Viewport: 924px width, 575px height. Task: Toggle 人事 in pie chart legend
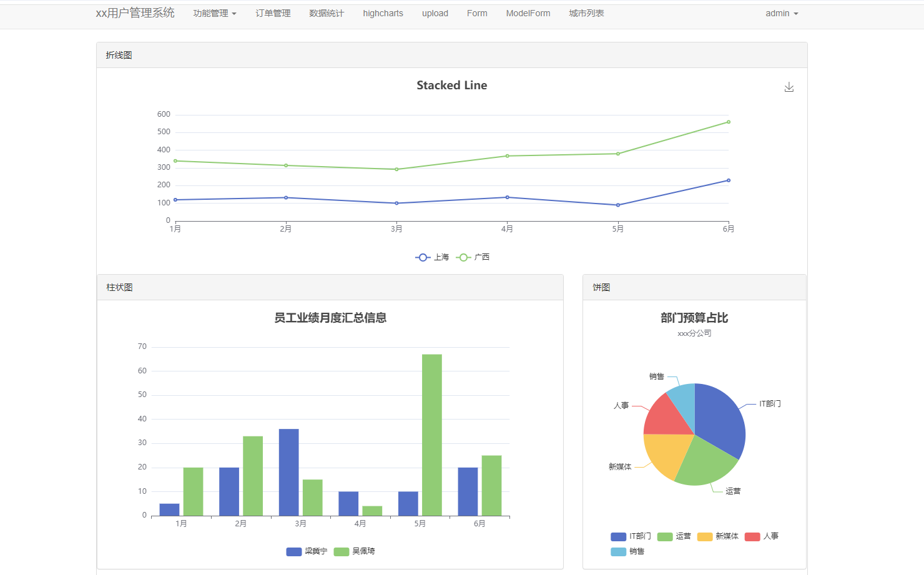tap(762, 536)
